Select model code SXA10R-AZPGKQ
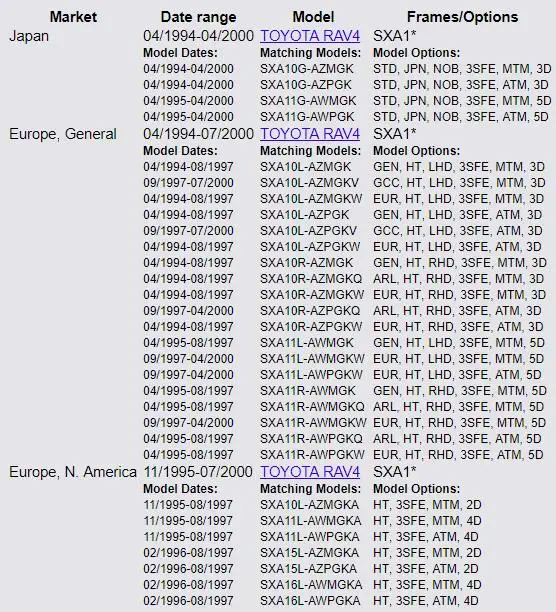 click(310, 311)
